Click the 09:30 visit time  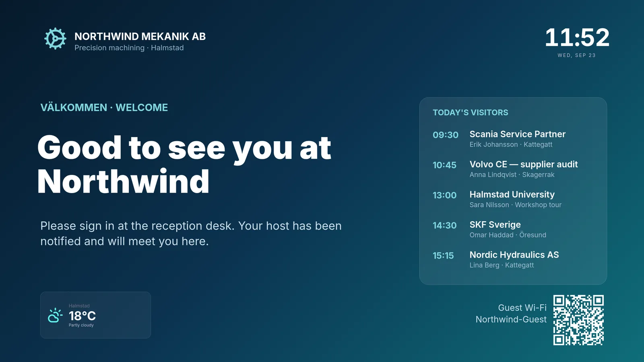[446, 135]
